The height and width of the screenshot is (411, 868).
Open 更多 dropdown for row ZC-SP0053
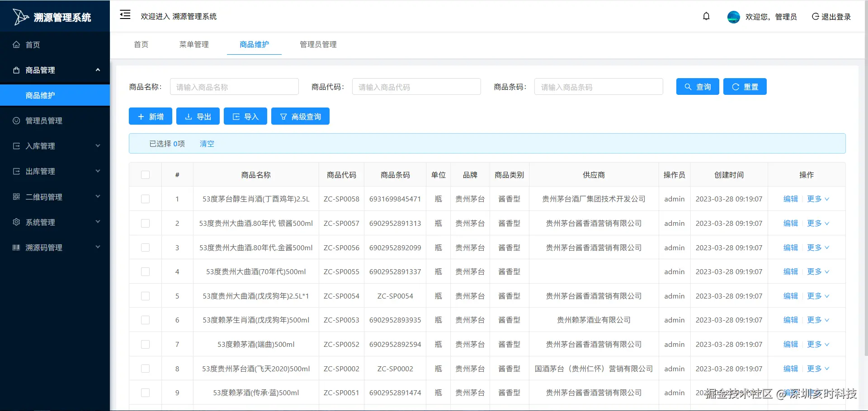[818, 320]
